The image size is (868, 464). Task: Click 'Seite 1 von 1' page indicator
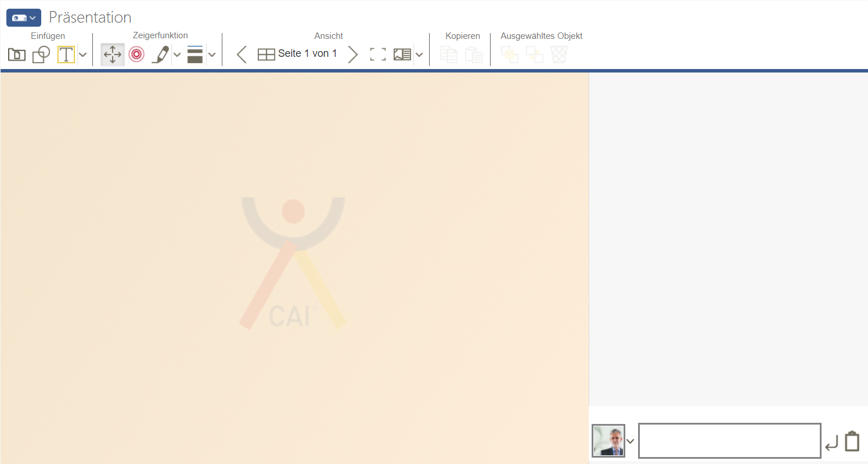coord(308,53)
